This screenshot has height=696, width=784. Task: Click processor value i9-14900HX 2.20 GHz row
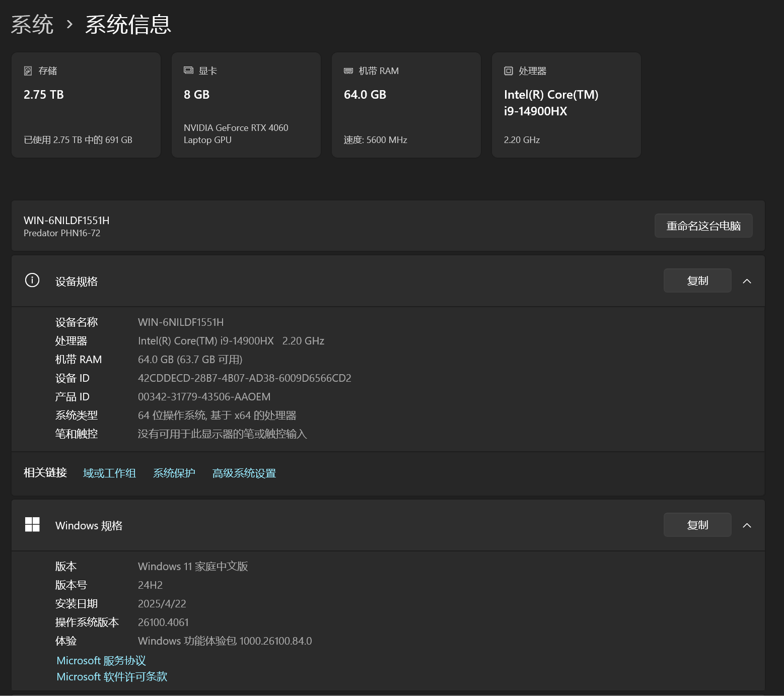click(231, 340)
